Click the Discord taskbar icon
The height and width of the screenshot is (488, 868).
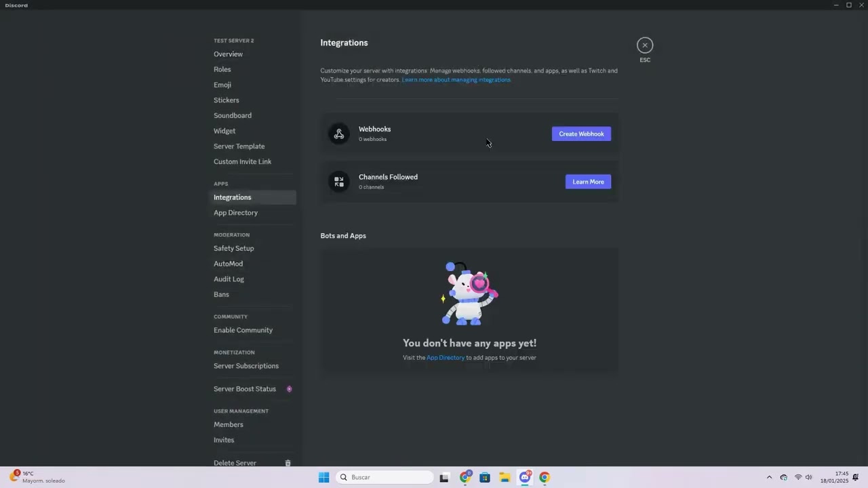pos(525,477)
